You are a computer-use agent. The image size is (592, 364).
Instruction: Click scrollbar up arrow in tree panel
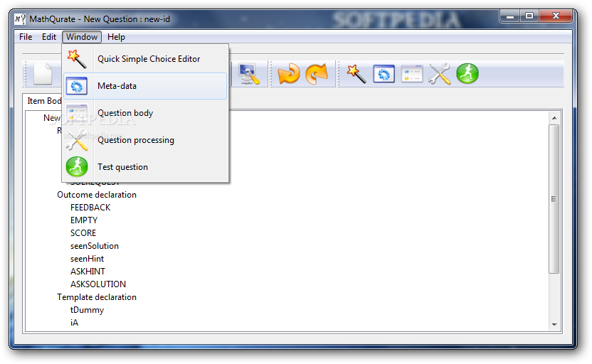pyautogui.click(x=554, y=118)
